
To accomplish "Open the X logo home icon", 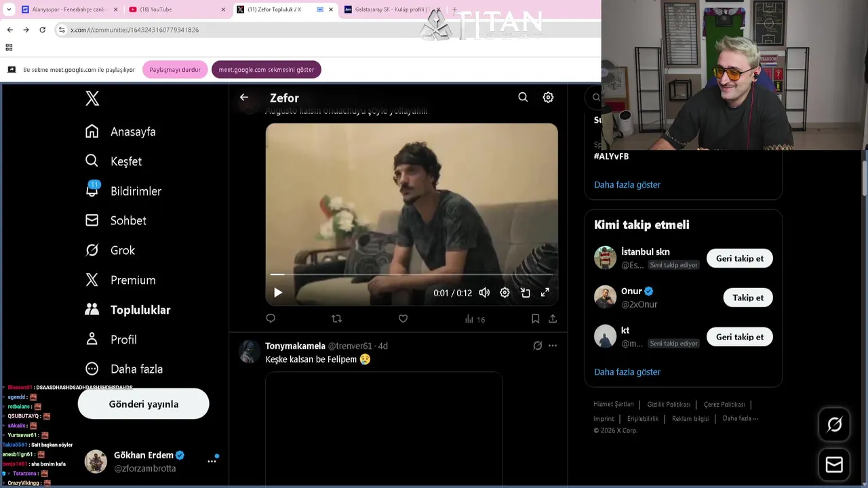I will pyautogui.click(x=92, y=98).
